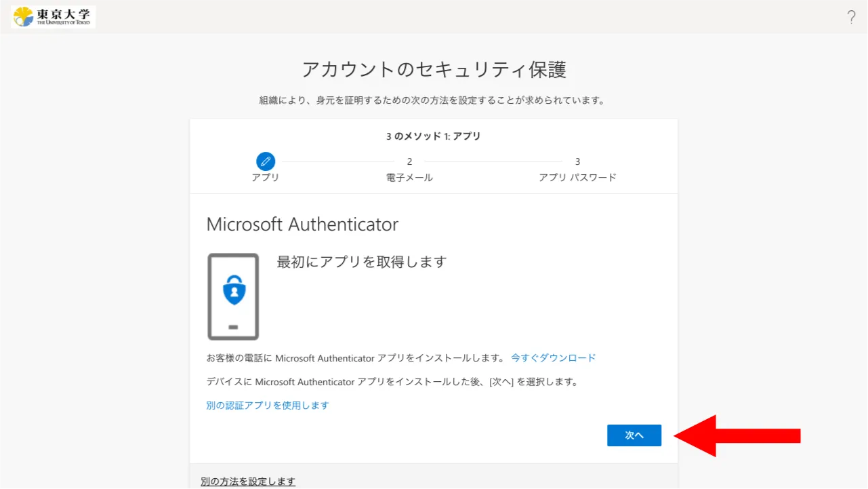The height and width of the screenshot is (489, 868).
Task: Click the 最初にアプリを取得します heading
Action: 362,262
